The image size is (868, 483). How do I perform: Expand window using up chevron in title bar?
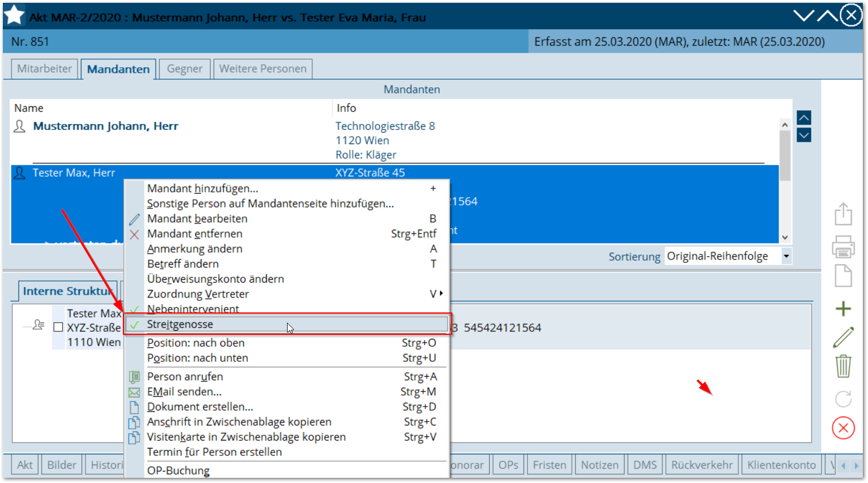tap(827, 16)
